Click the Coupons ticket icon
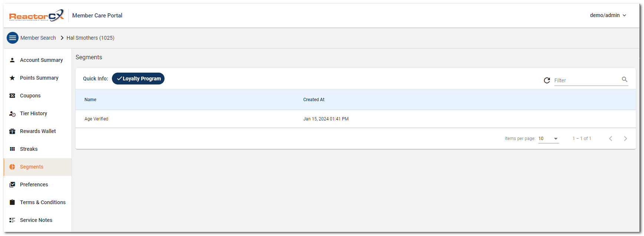 tap(12, 96)
